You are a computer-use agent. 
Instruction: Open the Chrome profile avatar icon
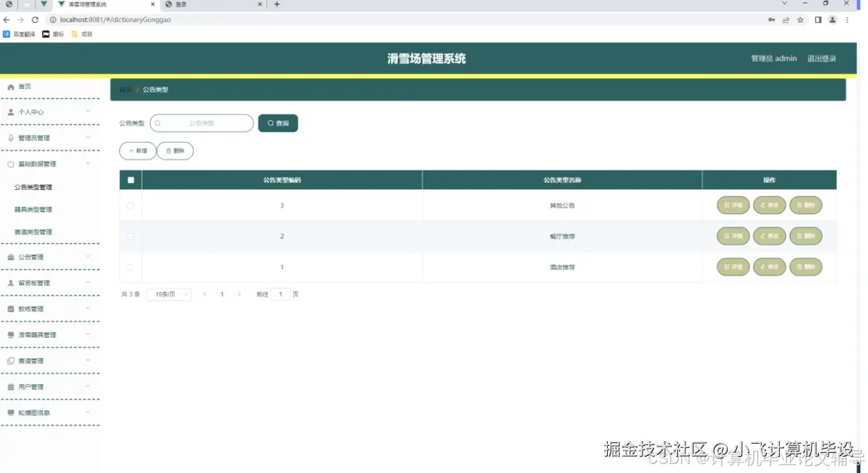pyautogui.click(x=833, y=20)
